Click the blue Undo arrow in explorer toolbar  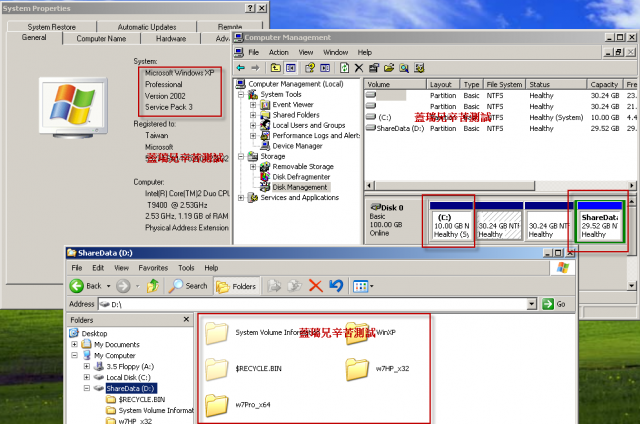click(x=336, y=286)
